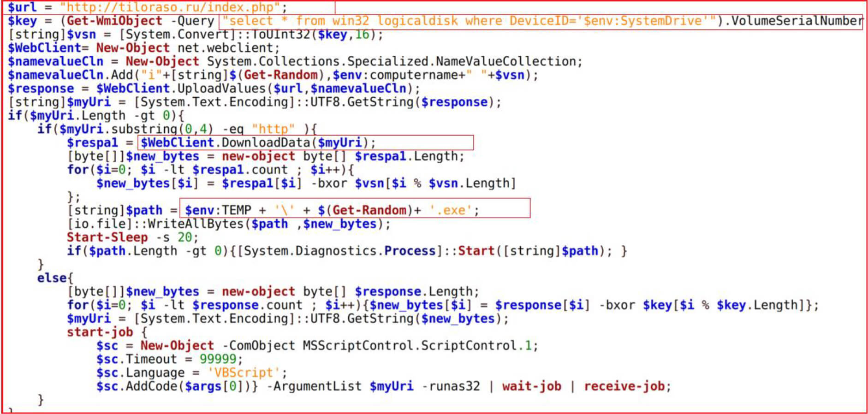868x414 pixels.
Task: Click "-bxor $key[$i % $key.Length]" text
Action: 702,305
